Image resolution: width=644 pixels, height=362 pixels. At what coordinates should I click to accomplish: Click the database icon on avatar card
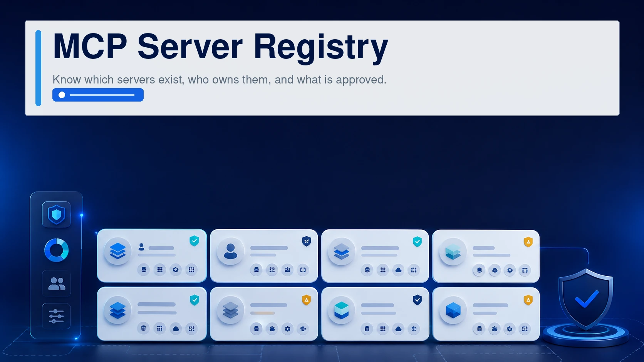256,270
